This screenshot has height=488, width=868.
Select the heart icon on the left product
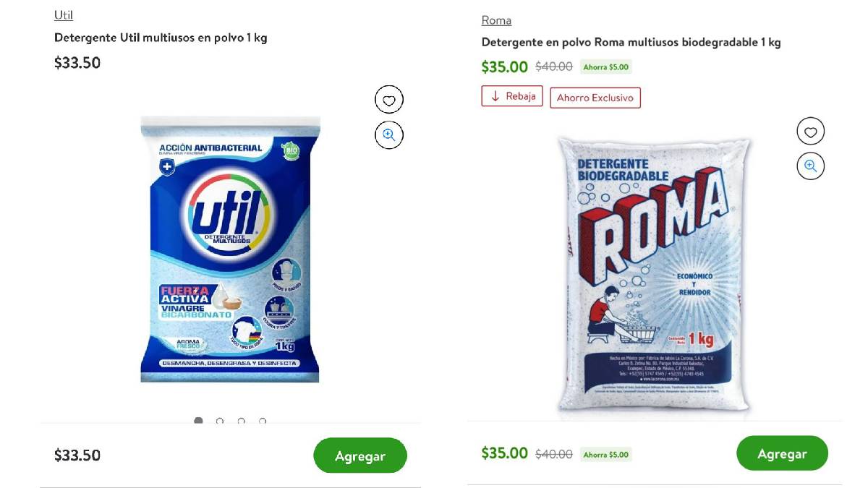pyautogui.click(x=388, y=99)
